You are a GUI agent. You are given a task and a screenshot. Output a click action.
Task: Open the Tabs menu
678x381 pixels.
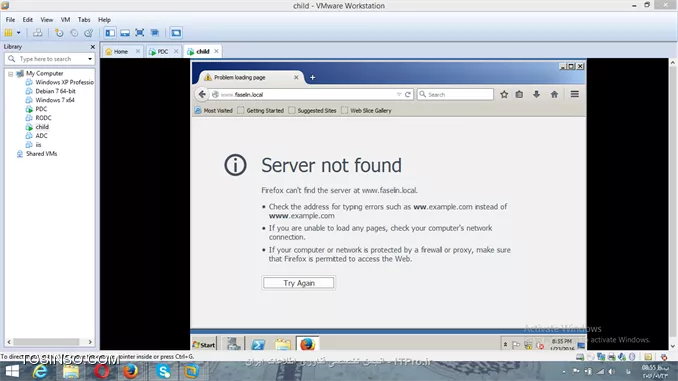pyautogui.click(x=84, y=19)
